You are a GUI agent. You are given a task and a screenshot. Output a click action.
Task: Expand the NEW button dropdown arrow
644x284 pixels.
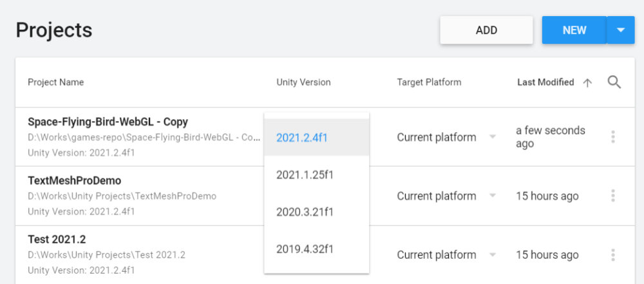(x=621, y=30)
